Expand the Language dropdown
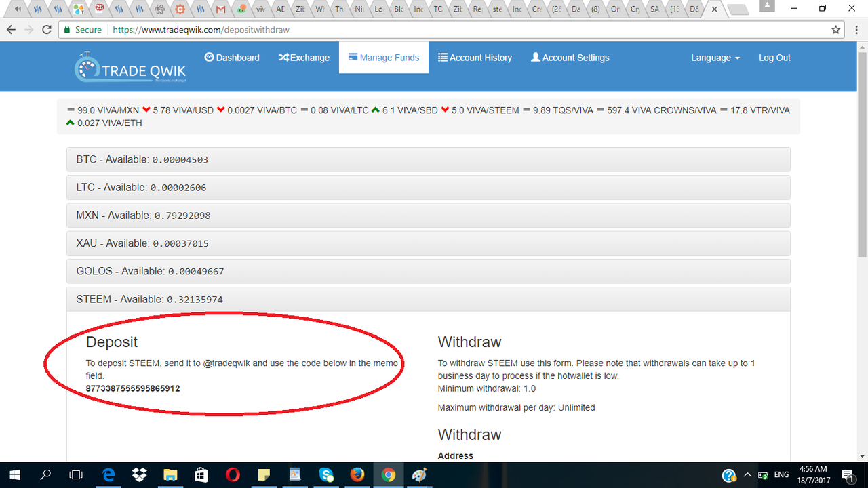Screen dimensions: 868x488 [x=715, y=58]
